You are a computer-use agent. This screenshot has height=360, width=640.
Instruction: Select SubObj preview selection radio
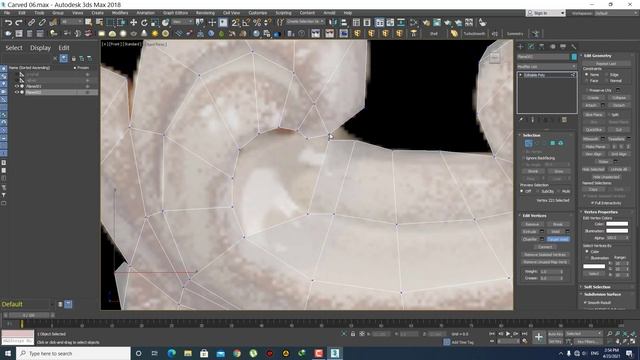(538, 191)
